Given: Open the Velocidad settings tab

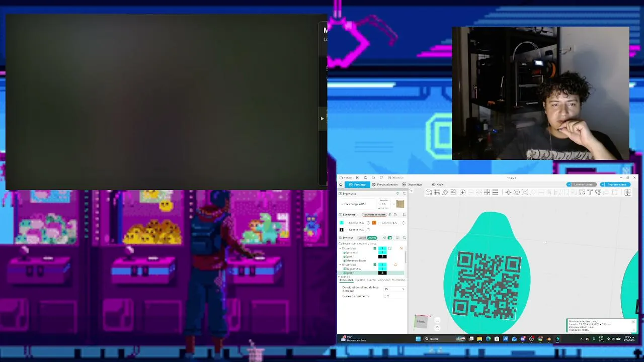Looking at the screenshot, I should click(x=384, y=280).
